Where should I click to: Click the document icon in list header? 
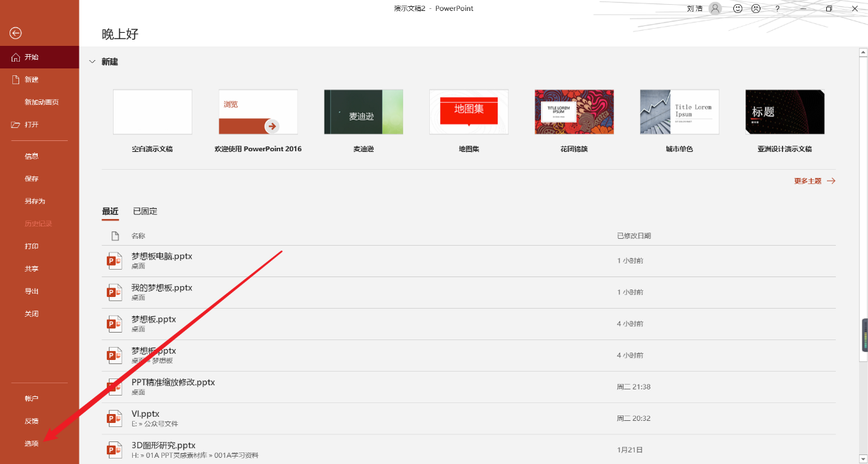pos(115,235)
